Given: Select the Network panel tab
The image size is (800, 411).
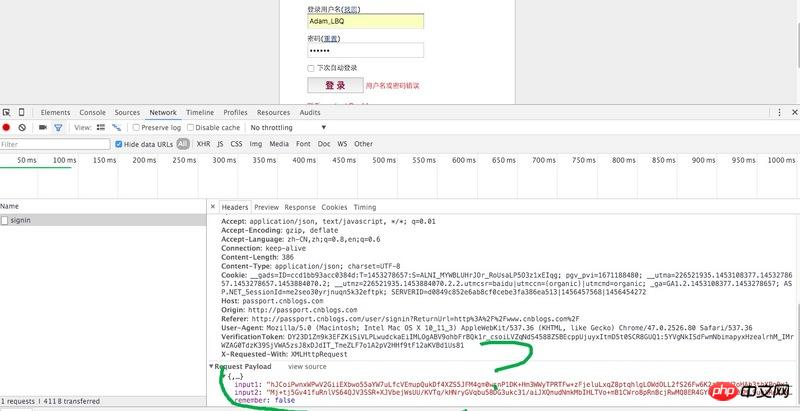Looking at the screenshot, I should [x=163, y=112].
